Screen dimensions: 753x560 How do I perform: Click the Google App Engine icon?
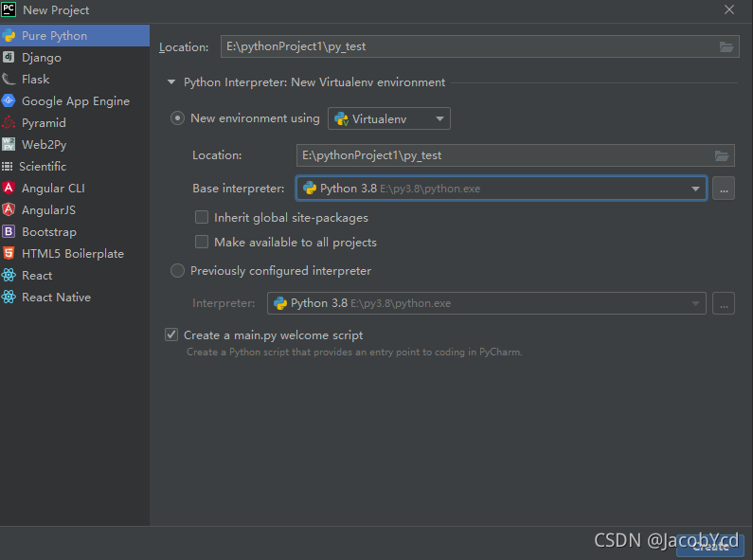tap(9, 100)
